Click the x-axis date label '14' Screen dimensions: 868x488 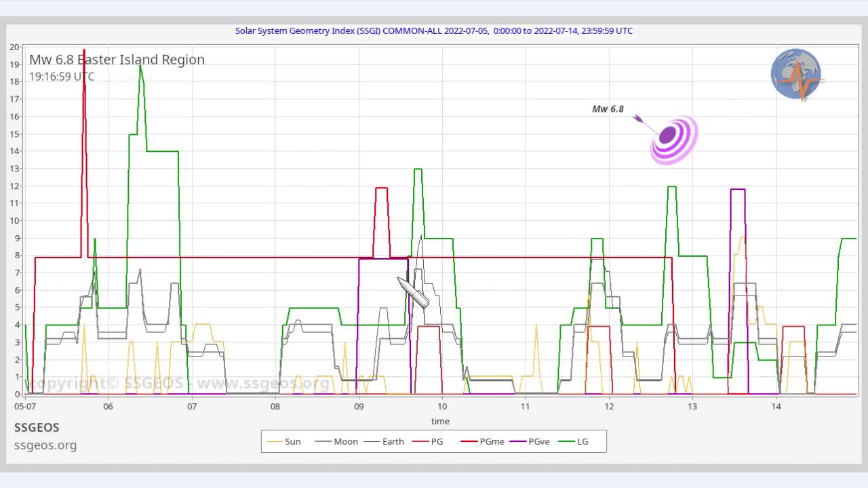pos(776,406)
